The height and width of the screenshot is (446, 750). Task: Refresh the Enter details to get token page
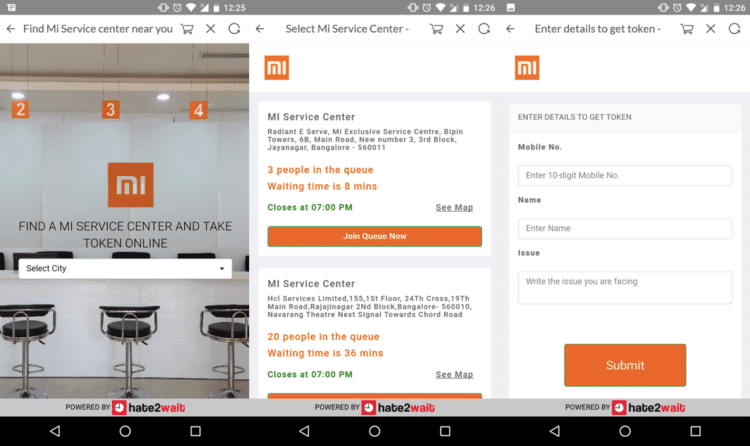pos(735,29)
